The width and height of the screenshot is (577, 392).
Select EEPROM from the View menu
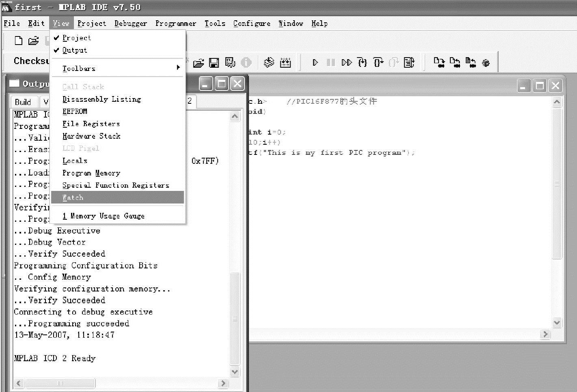point(118,111)
